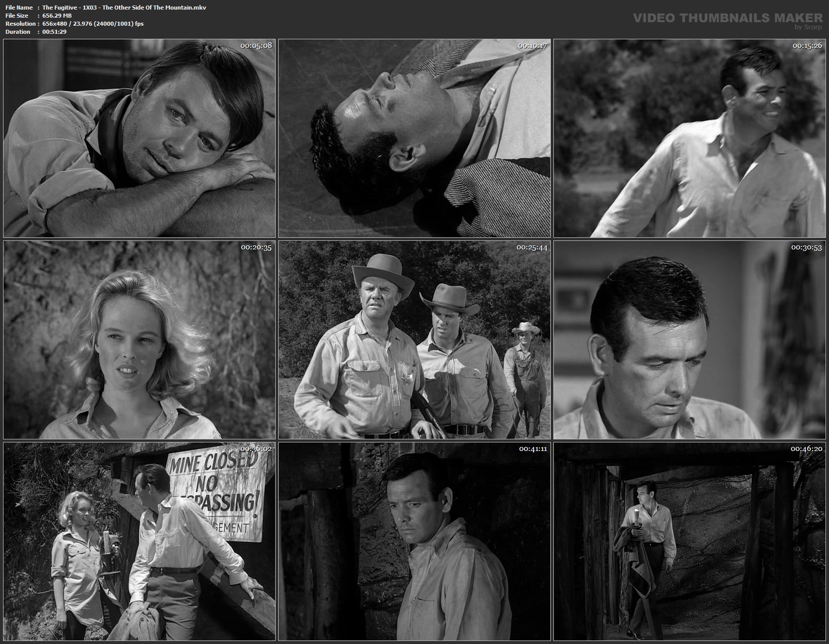The width and height of the screenshot is (829, 644).
Task: Click the file name text The Fugitive 1X03
Action: [x=124, y=8]
